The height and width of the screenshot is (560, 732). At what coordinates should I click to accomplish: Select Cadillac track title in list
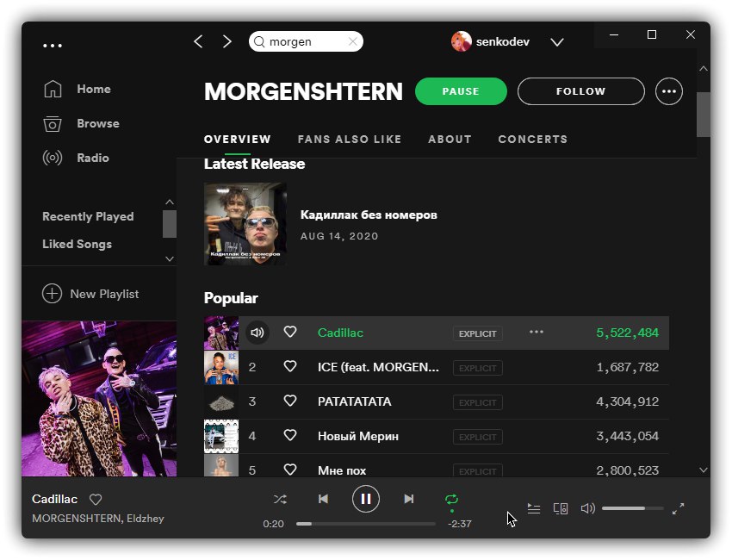tap(340, 333)
